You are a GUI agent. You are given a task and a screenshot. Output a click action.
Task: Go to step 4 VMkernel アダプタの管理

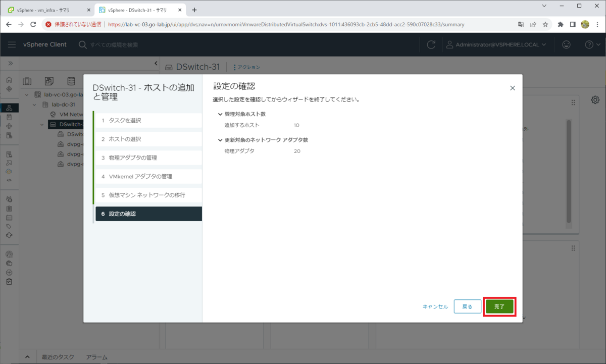tap(148, 176)
